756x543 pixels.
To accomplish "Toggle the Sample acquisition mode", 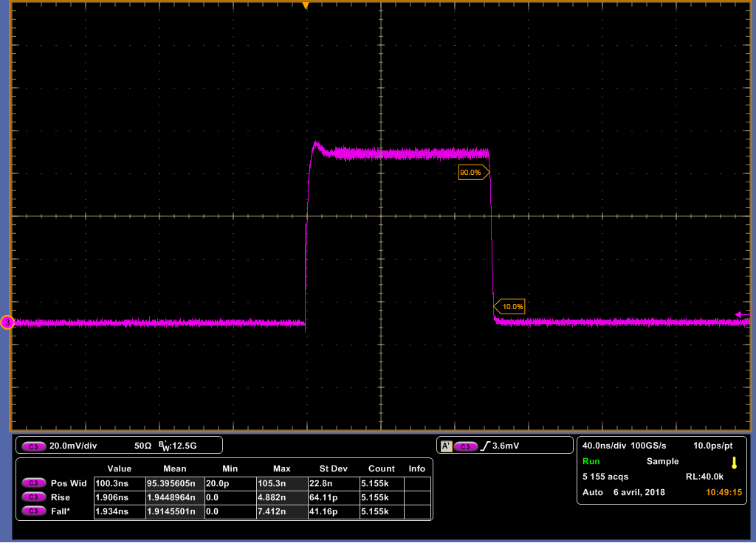I will click(x=662, y=461).
